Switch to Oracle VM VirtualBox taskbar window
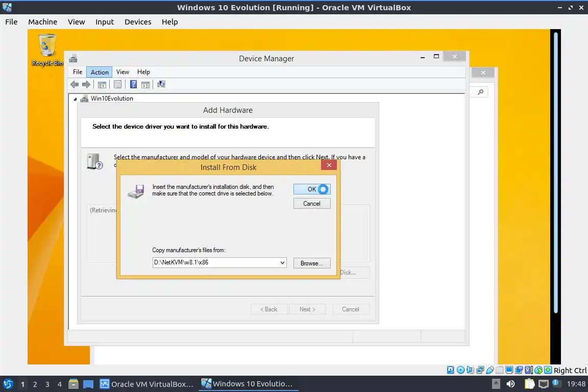This screenshot has width=588, height=392. (146, 384)
